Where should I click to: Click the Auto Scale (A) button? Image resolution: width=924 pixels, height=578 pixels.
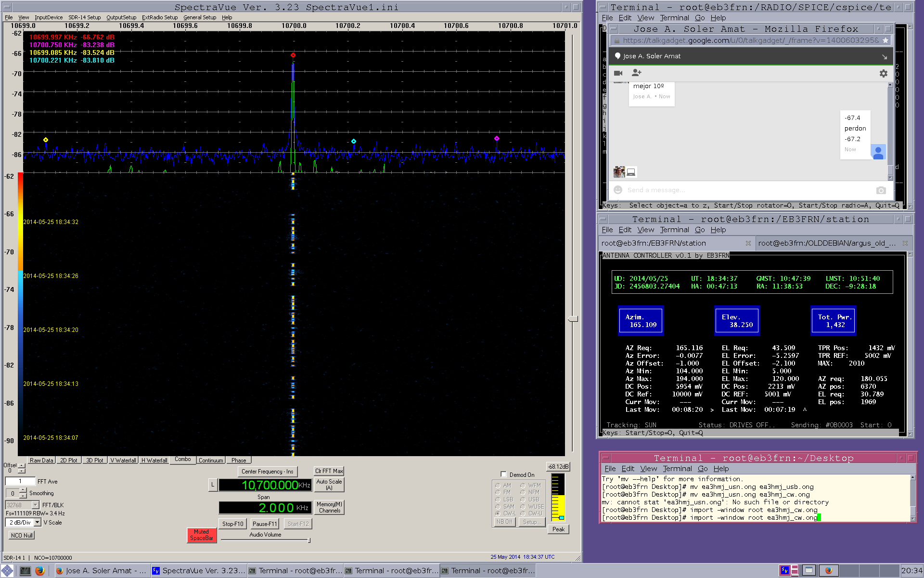pos(329,485)
